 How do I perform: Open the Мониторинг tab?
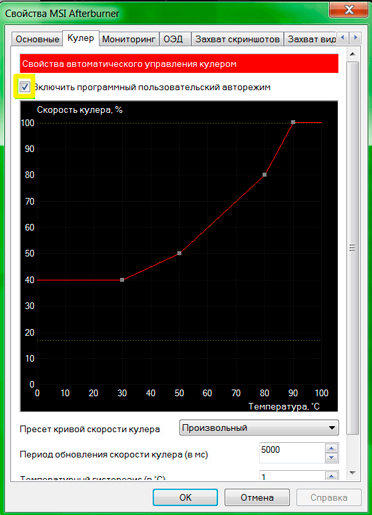pyautogui.click(x=129, y=39)
